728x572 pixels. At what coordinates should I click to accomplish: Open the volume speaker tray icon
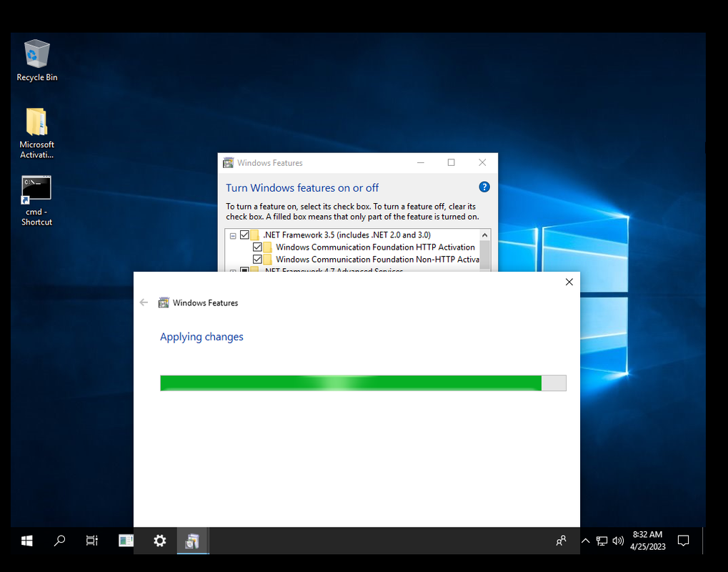[618, 541]
